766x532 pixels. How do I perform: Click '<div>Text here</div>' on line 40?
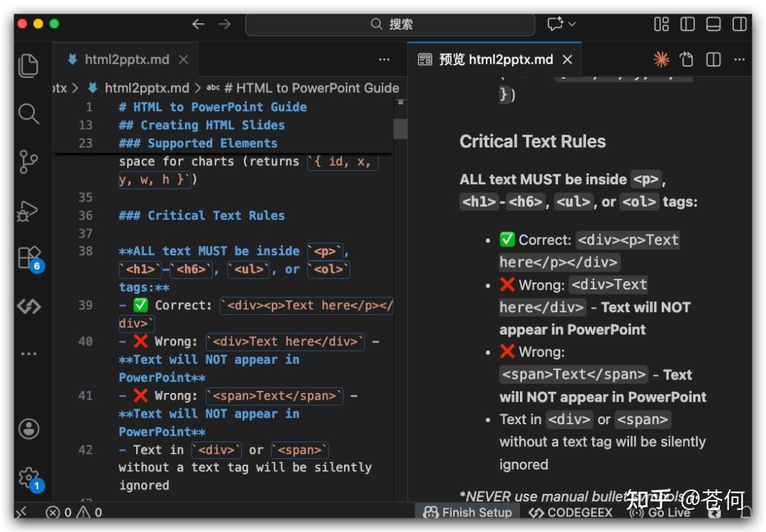point(285,341)
